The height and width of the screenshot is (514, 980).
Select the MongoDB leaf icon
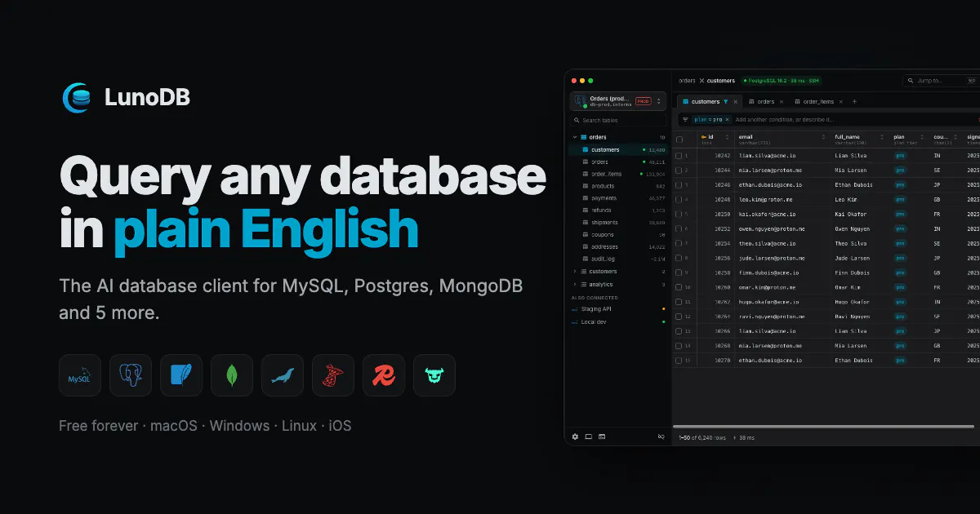(x=232, y=375)
